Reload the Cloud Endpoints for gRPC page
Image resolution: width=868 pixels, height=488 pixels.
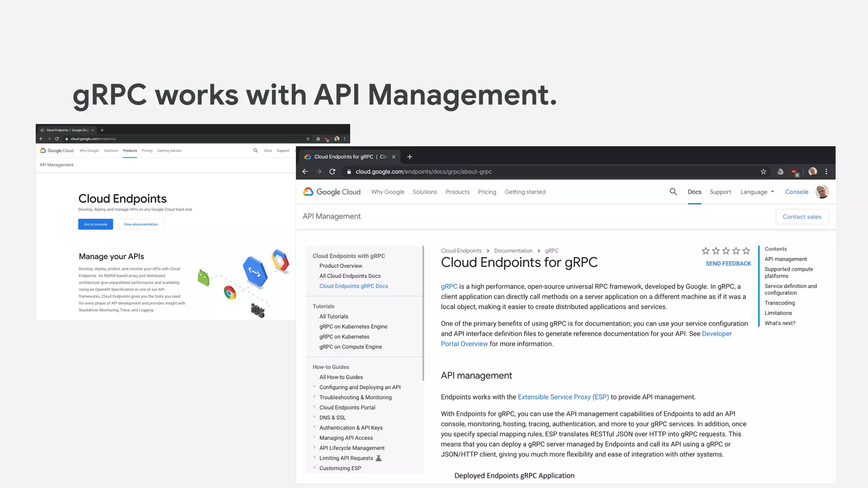[332, 172]
